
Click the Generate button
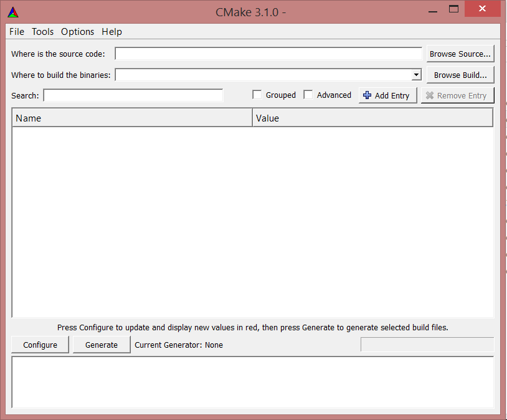click(102, 345)
